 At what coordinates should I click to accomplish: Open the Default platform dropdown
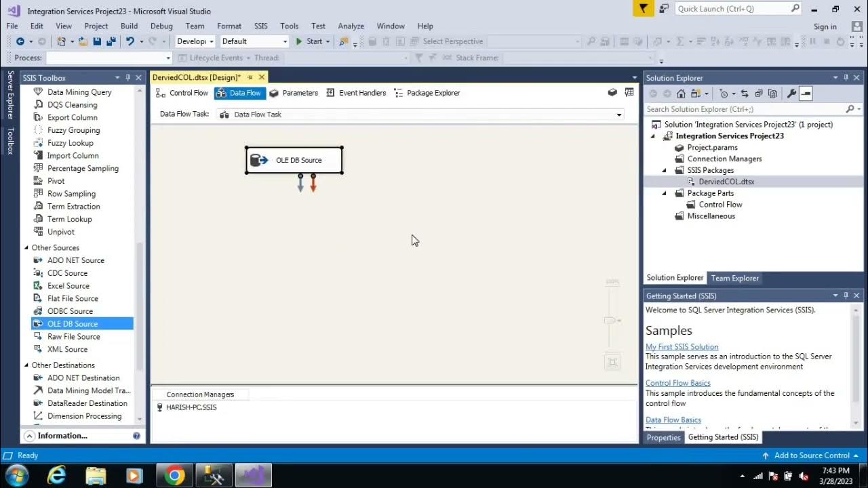pyautogui.click(x=255, y=41)
